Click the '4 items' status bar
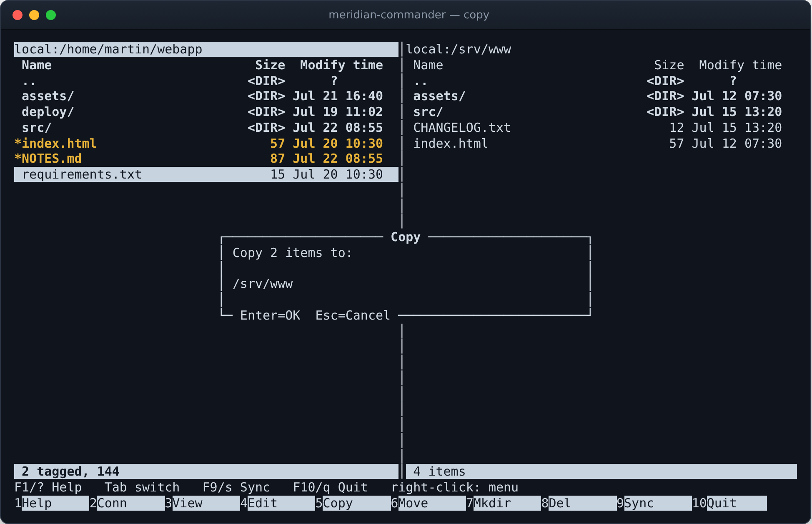The image size is (812, 524). pyautogui.click(x=601, y=471)
